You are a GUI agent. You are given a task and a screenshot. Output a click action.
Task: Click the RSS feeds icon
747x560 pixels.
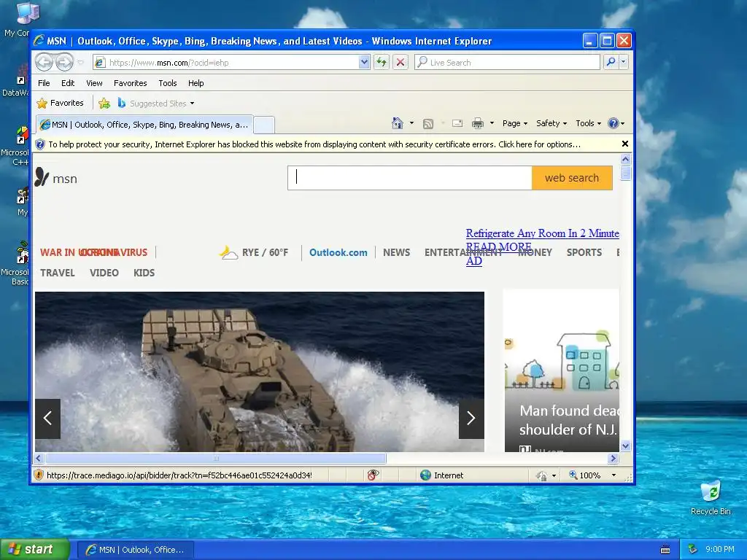click(x=428, y=124)
